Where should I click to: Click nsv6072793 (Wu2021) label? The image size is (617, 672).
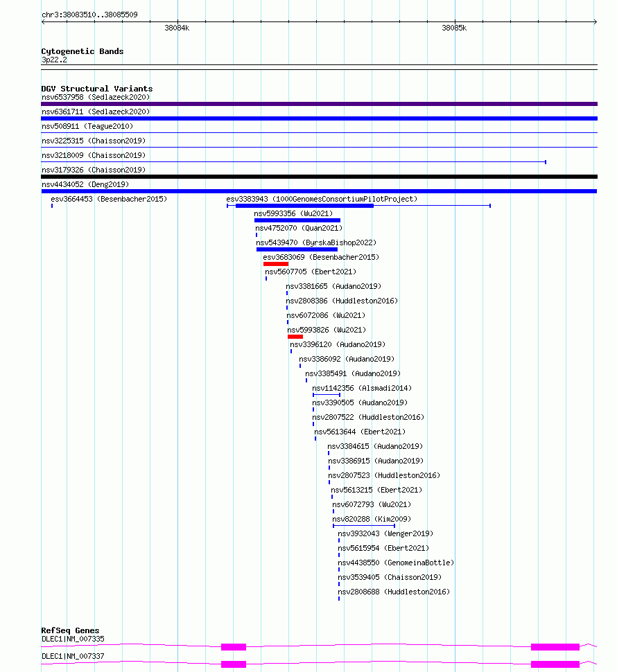pos(372,505)
